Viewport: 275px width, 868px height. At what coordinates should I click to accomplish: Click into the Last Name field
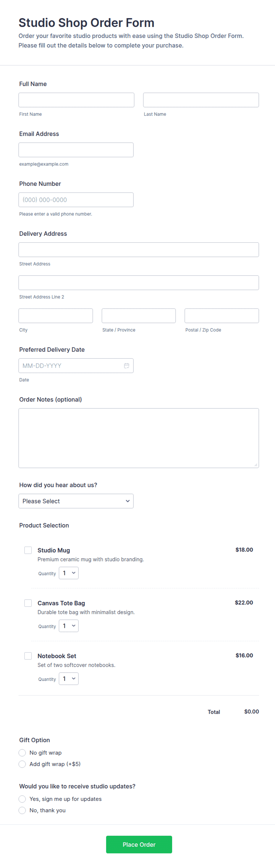pos(201,100)
